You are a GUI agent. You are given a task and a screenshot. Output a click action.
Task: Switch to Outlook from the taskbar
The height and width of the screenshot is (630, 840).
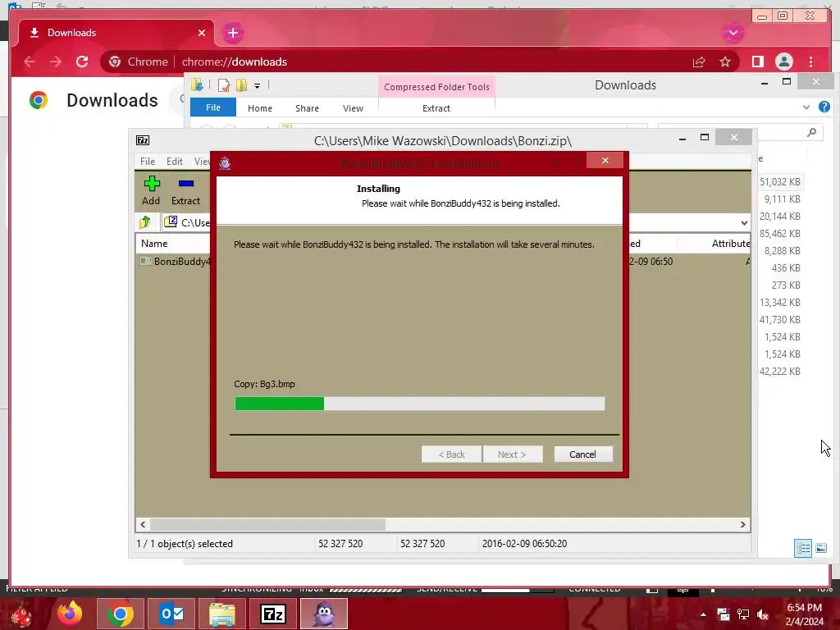pos(171,614)
